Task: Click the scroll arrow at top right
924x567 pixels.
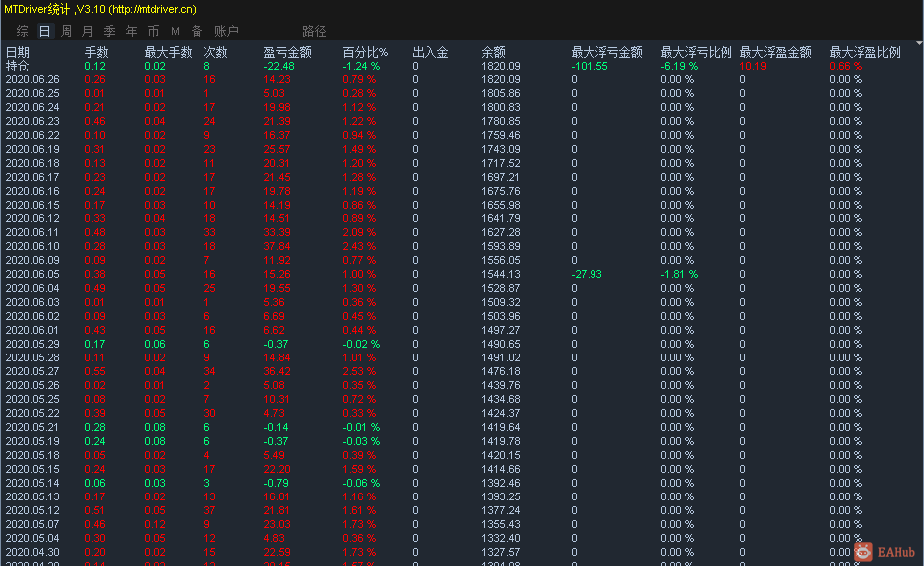Action: (919, 43)
